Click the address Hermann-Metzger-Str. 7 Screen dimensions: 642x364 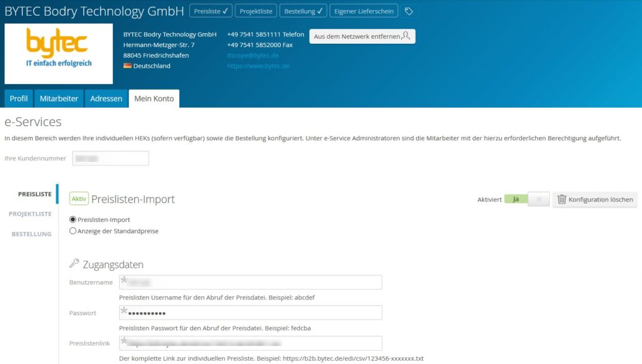click(x=159, y=45)
